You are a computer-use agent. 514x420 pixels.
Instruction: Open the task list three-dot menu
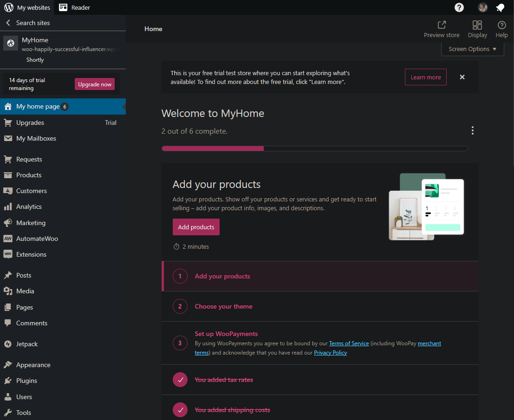[472, 130]
